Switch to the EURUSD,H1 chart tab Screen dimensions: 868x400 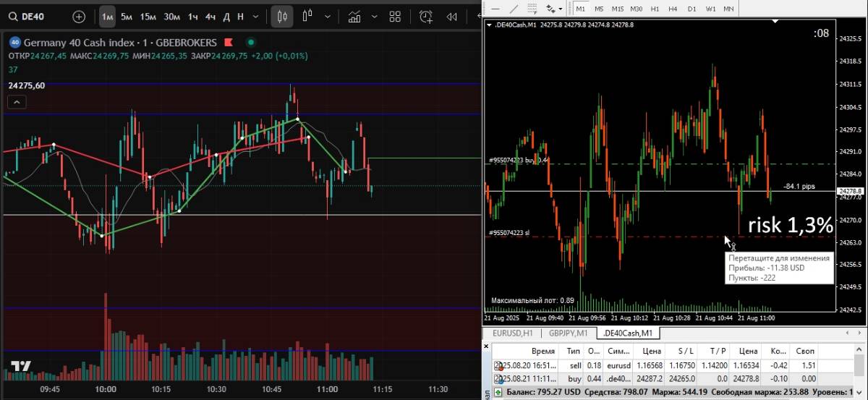[x=512, y=333]
